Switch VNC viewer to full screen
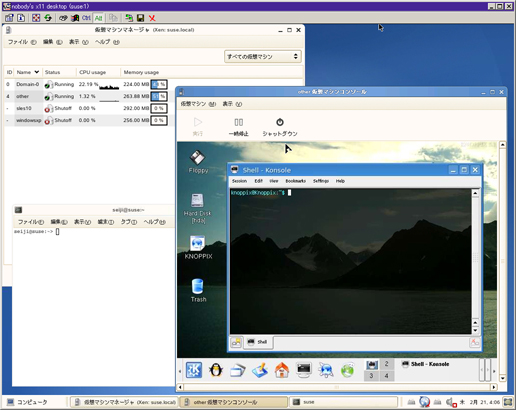Image resolution: width=516 pixels, height=410 pixels. coord(36,18)
